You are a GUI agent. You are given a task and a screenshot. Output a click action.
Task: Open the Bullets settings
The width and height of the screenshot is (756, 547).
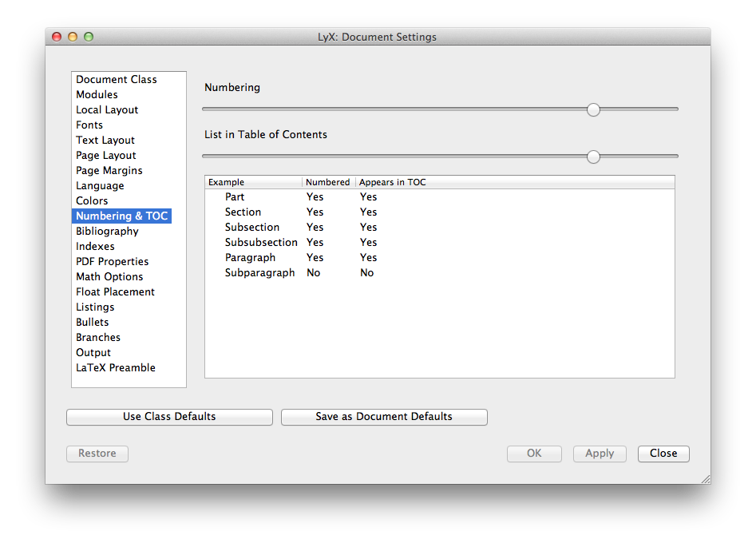[x=92, y=323]
